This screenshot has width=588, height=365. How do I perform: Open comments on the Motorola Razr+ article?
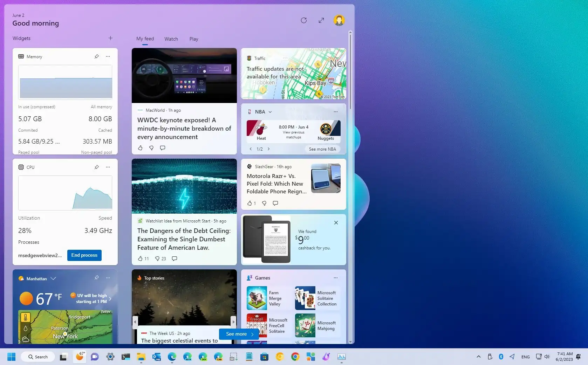click(275, 203)
